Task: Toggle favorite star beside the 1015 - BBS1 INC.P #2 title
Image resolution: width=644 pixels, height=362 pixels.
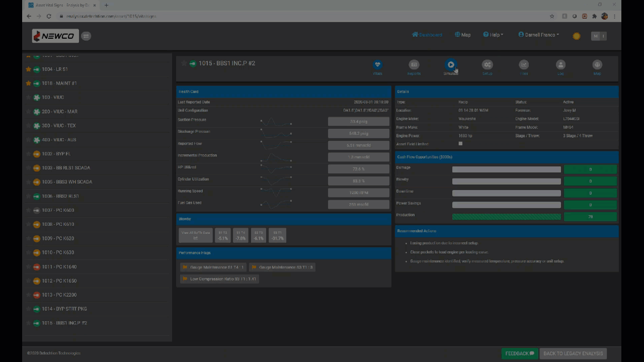Action: pos(184,63)
